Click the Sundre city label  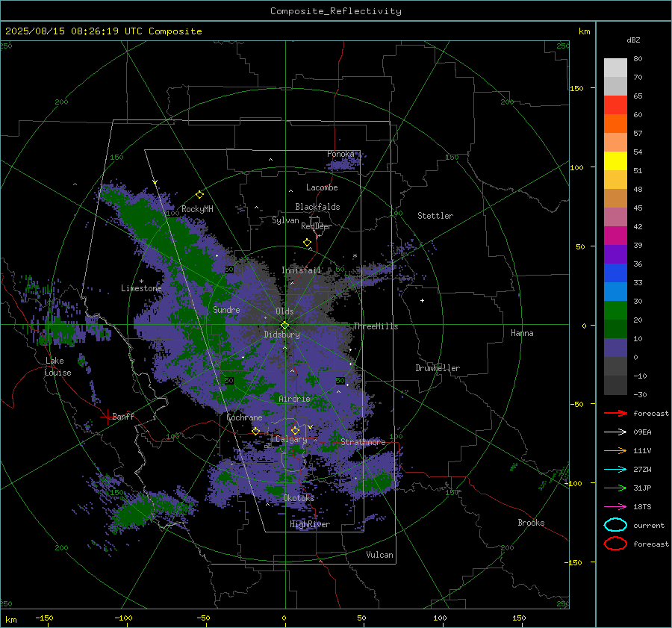226,310
